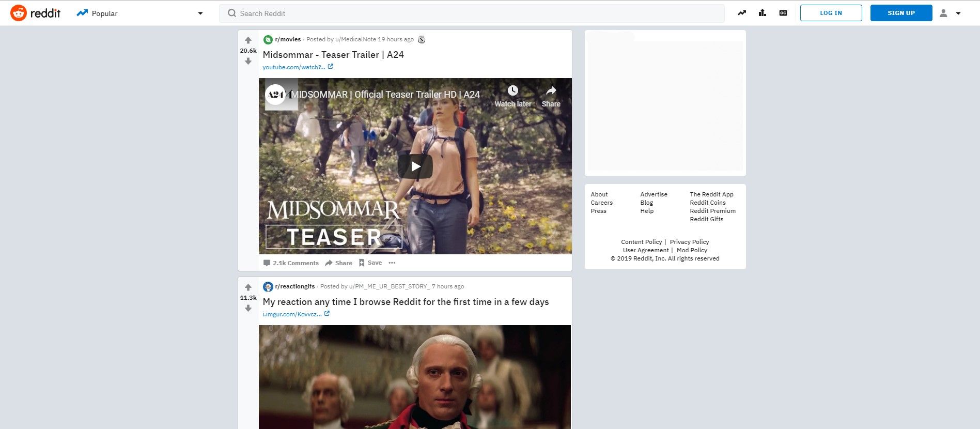The image size is (980, 429).
Task: Open the 2.1k Comments on Midsommar post
Action: tap(291, 263)
